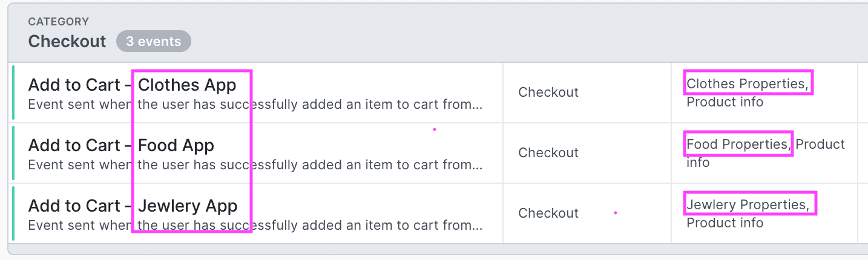Open the Add to Cart – Jewlery App event

[133, 206]
